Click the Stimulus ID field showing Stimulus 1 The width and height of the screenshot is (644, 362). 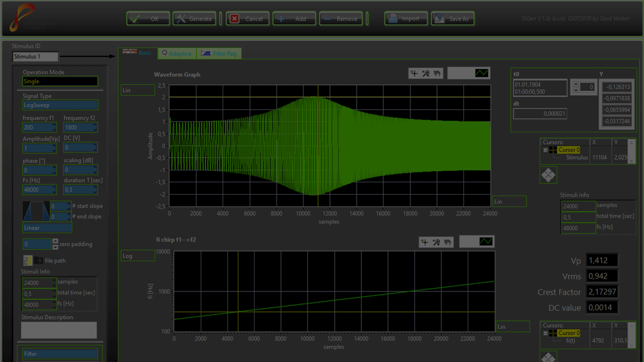(35, 57)
